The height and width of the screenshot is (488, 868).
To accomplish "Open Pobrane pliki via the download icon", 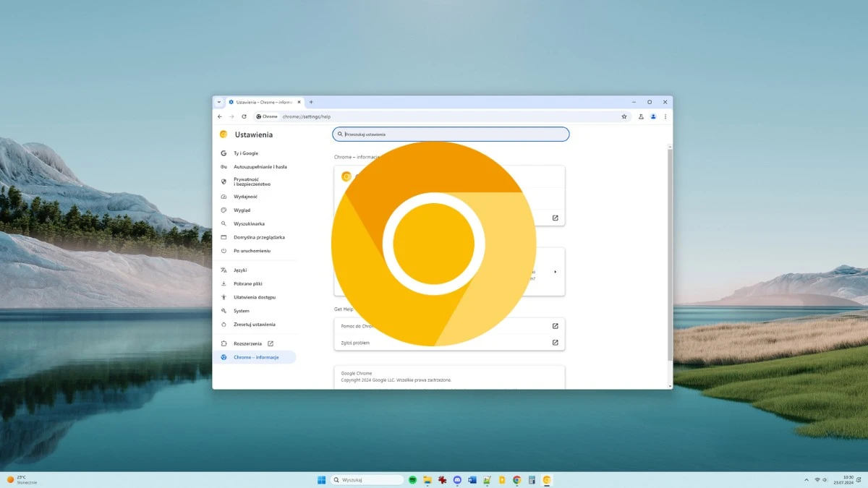I will tap(224, 283).
